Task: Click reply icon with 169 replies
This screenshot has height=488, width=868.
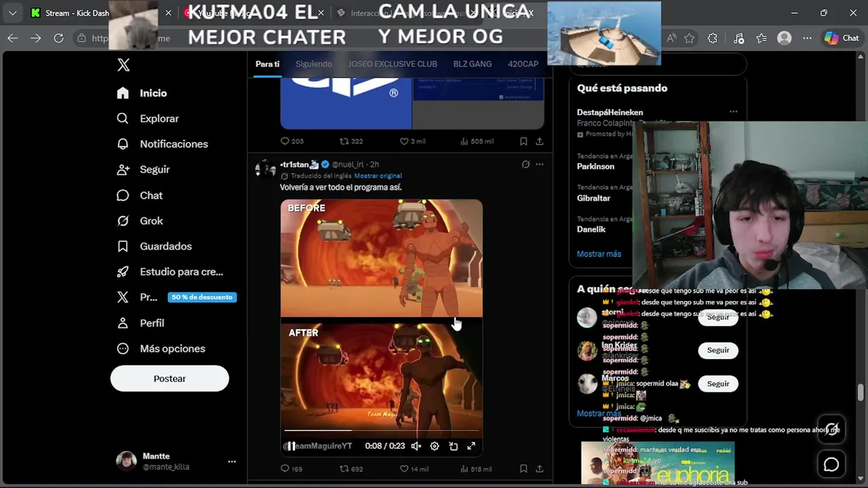Action: click(x=285, y=468)
